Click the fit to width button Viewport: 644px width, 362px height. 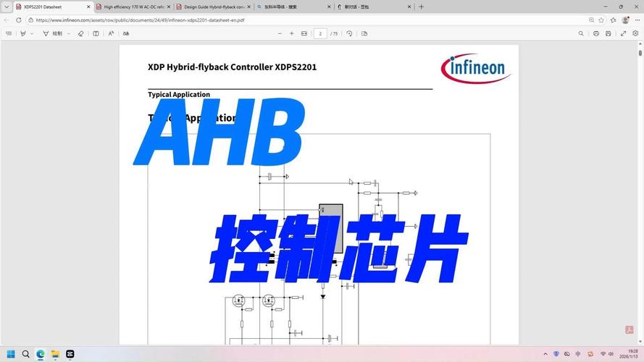coord(304,33)
